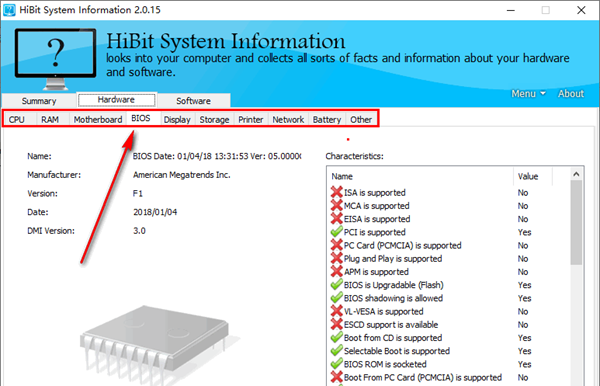Select the 'PCI is supported' row text
Image resolution: width=600 pixels, height=386 pixels.
pyautogui.click(x=375, y=232)
